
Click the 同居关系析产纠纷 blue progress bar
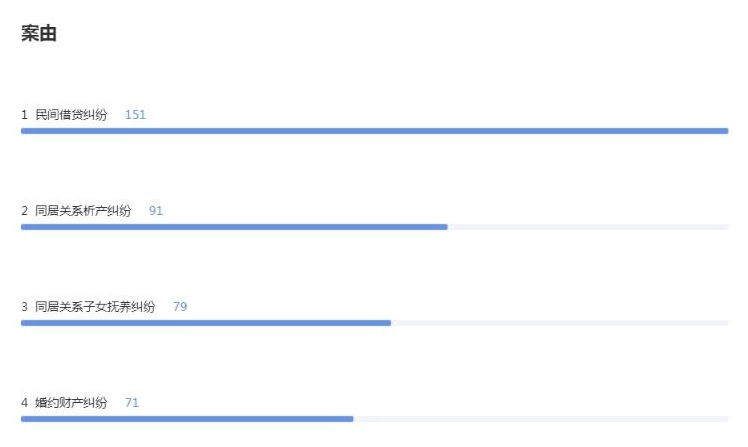(x=234, y=227)
